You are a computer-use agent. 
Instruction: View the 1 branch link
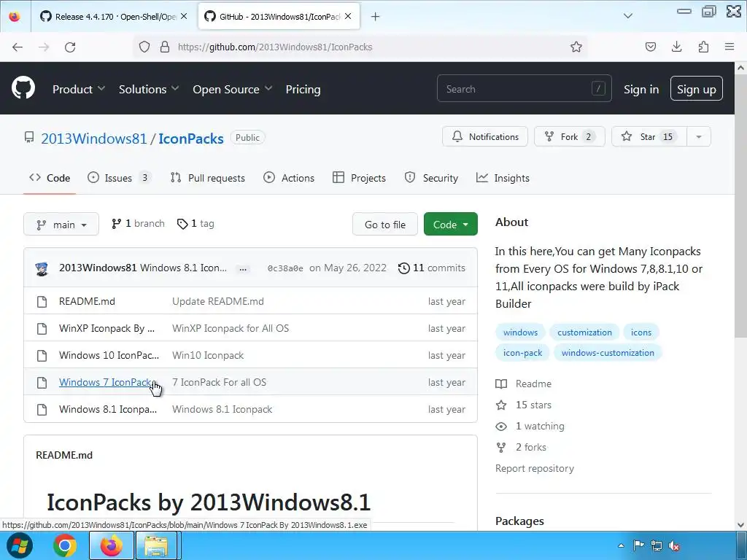(x=138, y=223)
